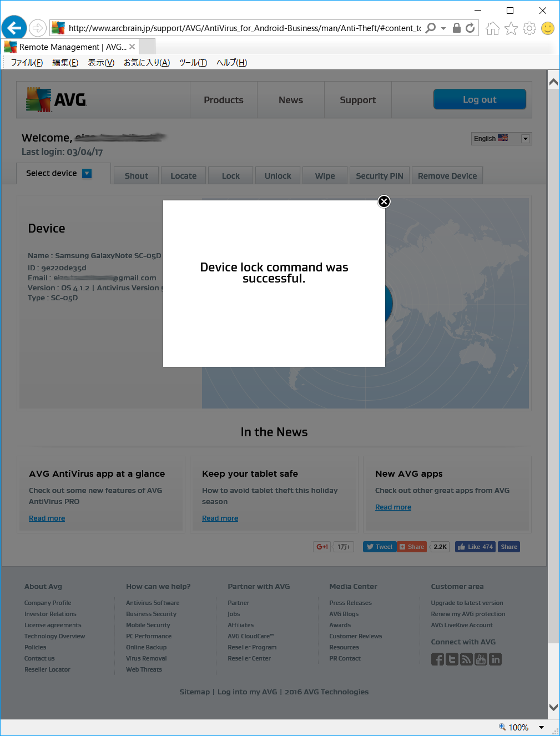Open the News navigation item
The height and width of the screenshot is (736, 560).
tap(291, 100)
